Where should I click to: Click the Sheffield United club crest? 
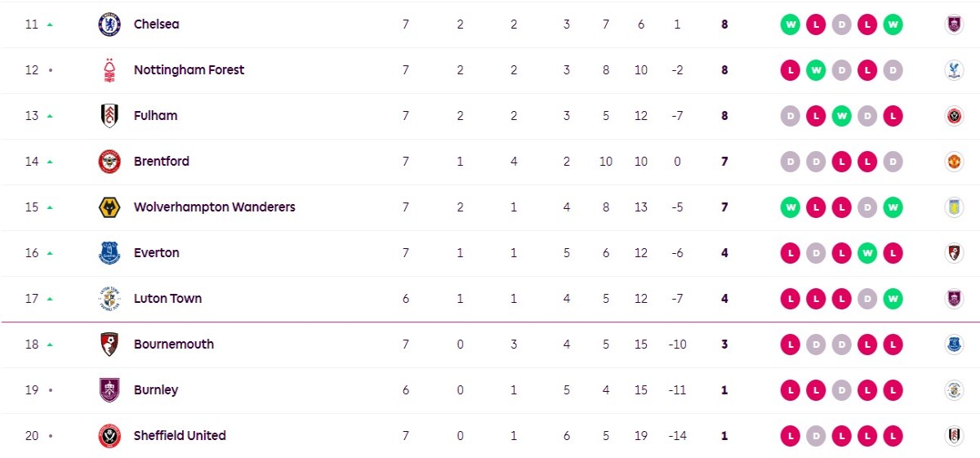point(109,436)
